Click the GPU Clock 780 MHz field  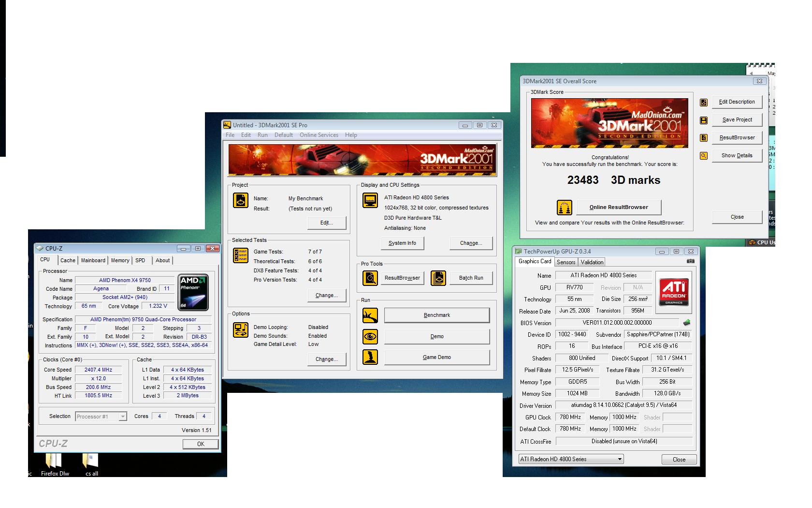pyautogui.click(x=570, y=417)
